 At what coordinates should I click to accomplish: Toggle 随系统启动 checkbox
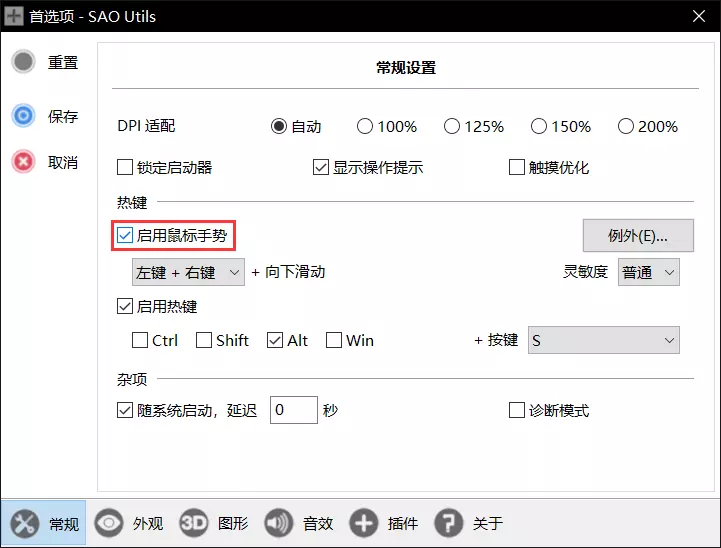pos(125,410)
